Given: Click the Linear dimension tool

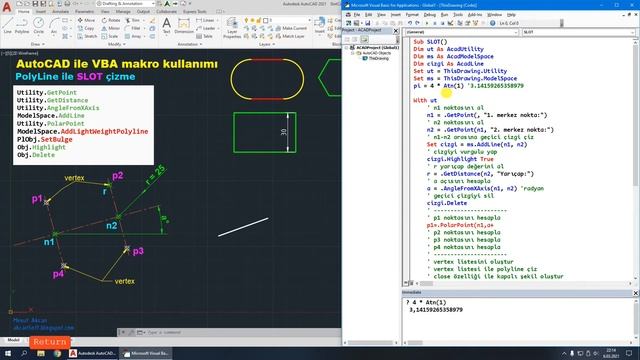Looking at the screenshot, I should (205, 20).
